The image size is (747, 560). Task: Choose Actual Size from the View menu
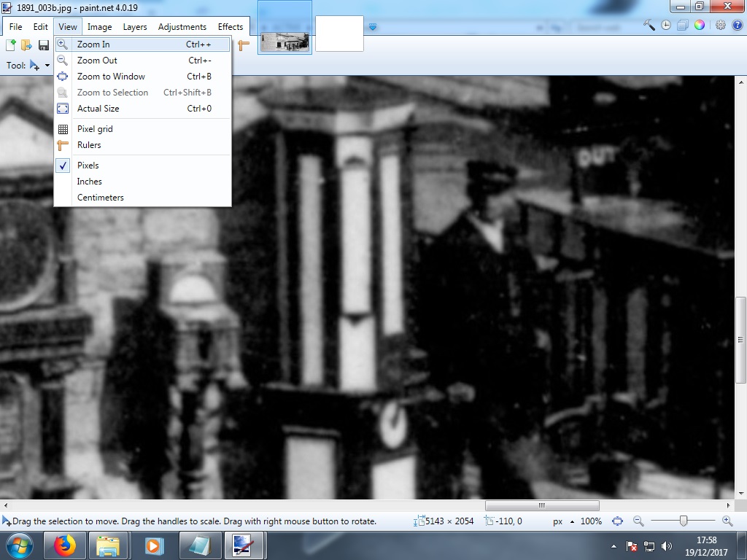pos(98,108)
